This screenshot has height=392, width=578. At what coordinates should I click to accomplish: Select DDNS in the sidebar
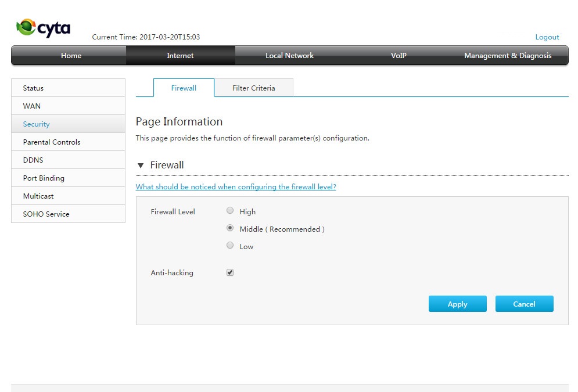(x=68, y=160)
